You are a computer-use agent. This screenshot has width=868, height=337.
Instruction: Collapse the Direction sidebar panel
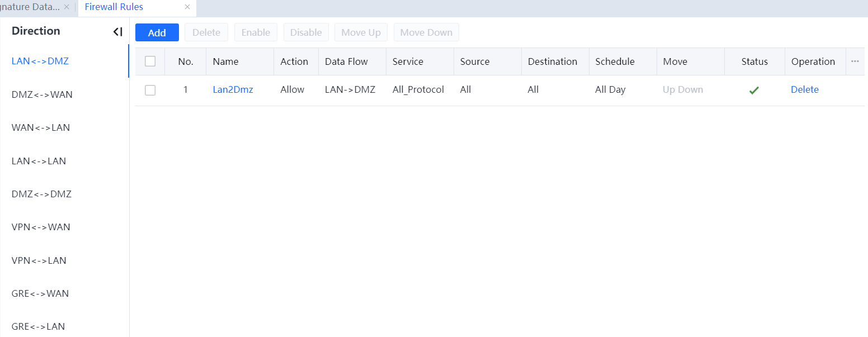coord(117,32)
